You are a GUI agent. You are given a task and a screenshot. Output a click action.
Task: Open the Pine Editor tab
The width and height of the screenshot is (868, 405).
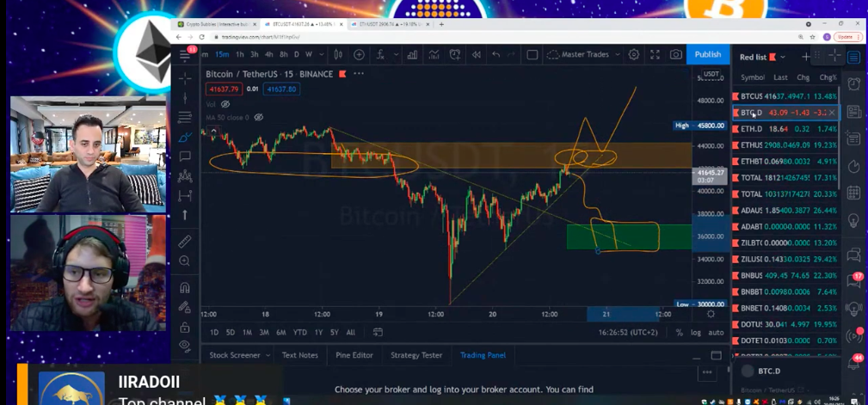pos(354,355)
